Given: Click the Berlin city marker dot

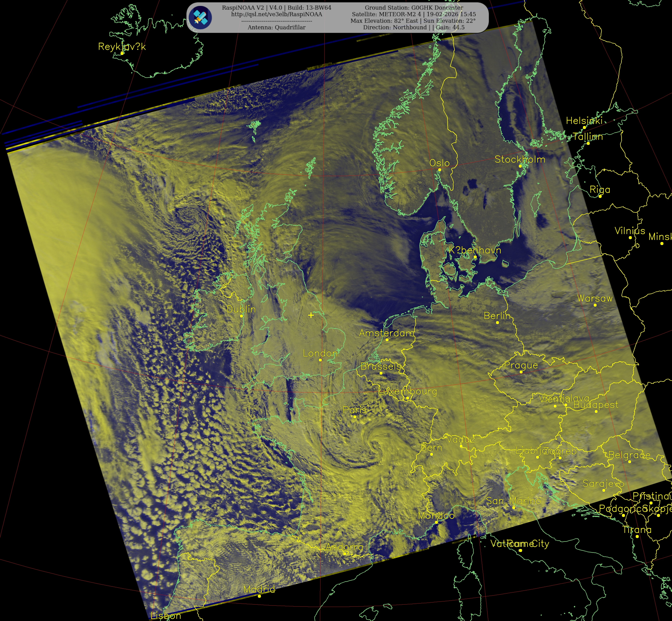Looking at the screenshot, I should pos(497,323).
